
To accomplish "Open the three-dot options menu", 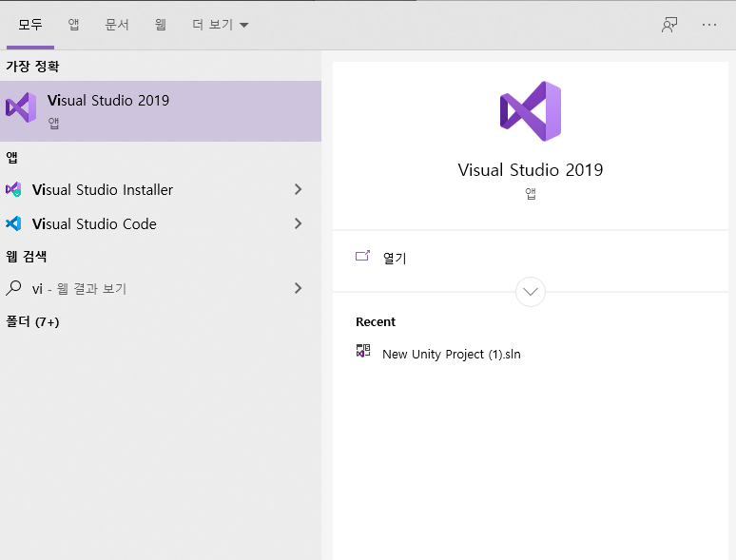I will tap(709, 25).
